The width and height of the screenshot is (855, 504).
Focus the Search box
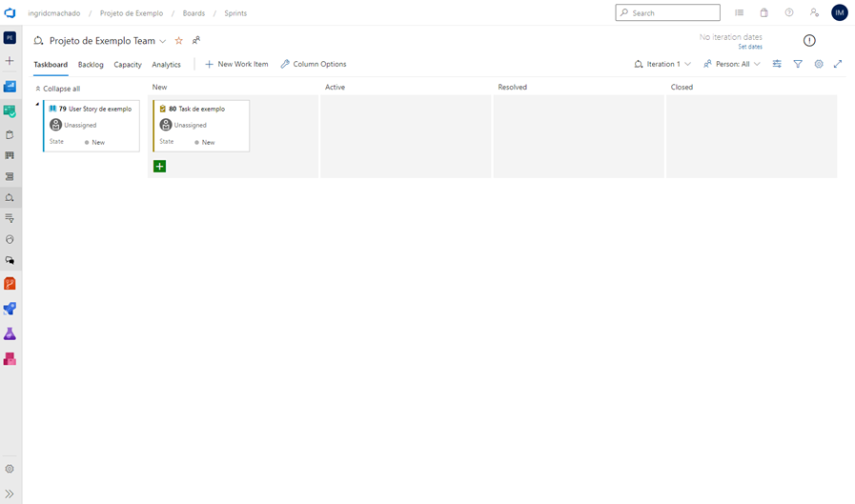click(668, 12)
